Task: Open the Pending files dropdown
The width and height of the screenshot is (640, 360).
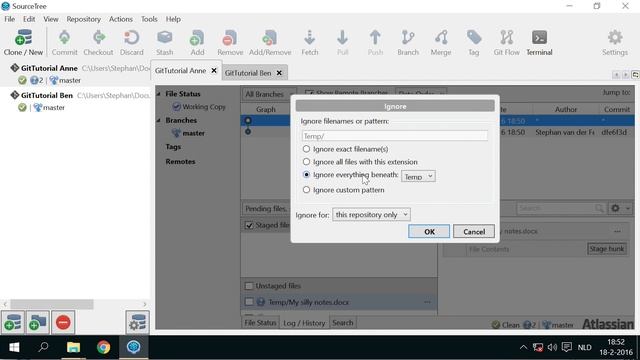Action: tap(266, 209)
